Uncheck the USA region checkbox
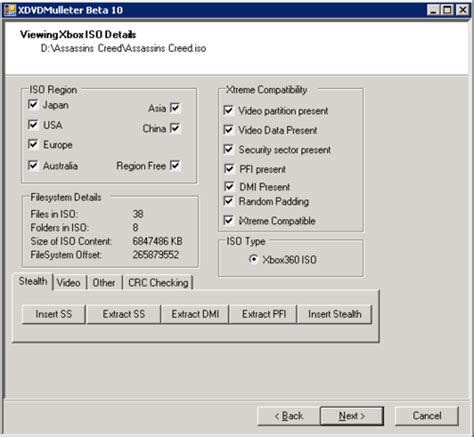The image size is (474, 437). tap(33, 125)
